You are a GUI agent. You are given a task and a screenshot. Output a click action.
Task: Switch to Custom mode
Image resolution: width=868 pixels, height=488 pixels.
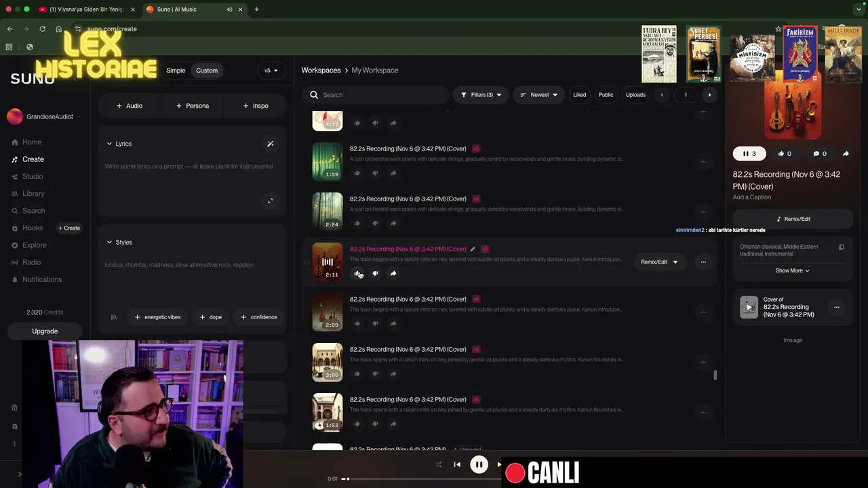[x=207, y=70]
